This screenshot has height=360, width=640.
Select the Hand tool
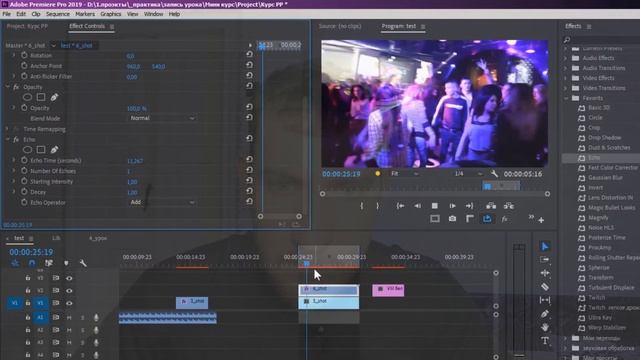pos(544,327)
